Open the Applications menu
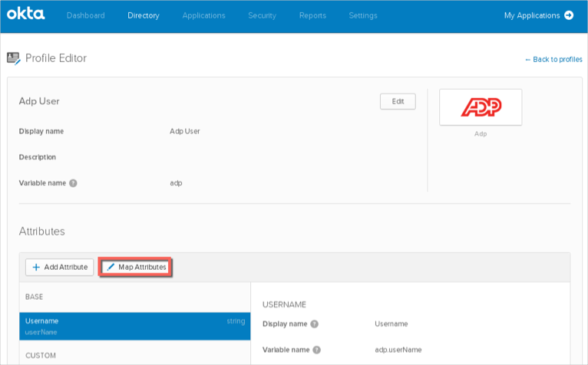 (x=203, y=15)
